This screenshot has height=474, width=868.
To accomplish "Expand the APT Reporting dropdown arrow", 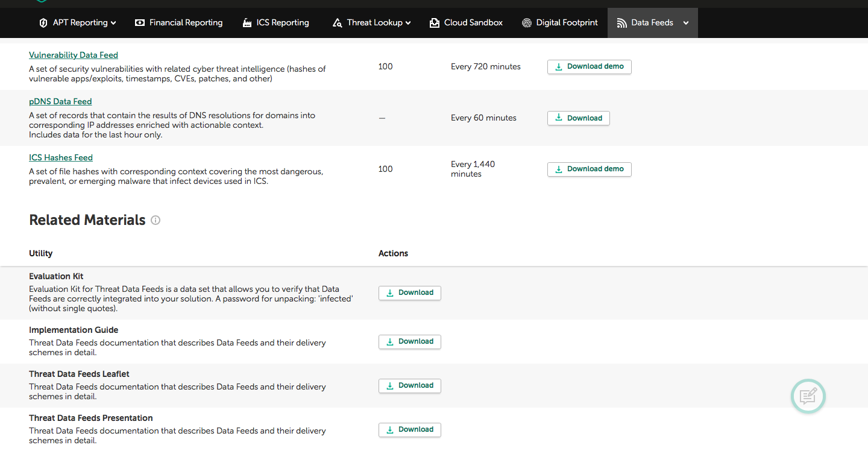I will pyautogui.click(x=113, y=23).
